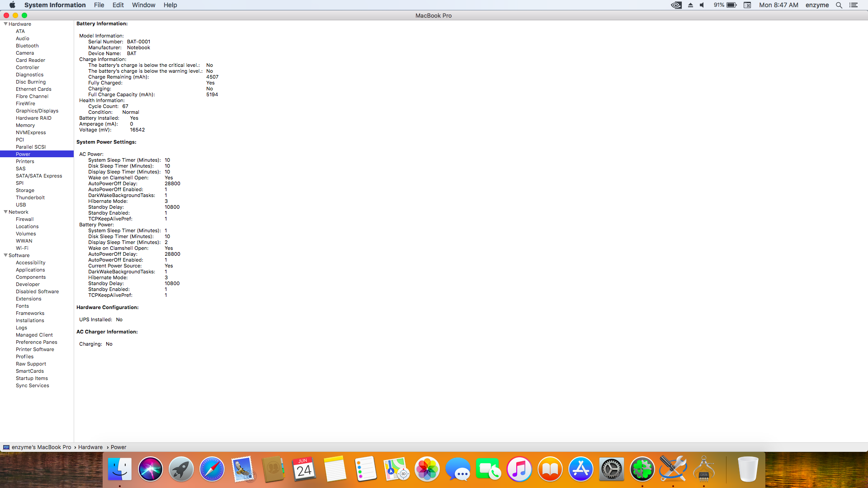Select Thunderbolt in the Hardware list
The image size is (868, 488).
coord(30,197)
